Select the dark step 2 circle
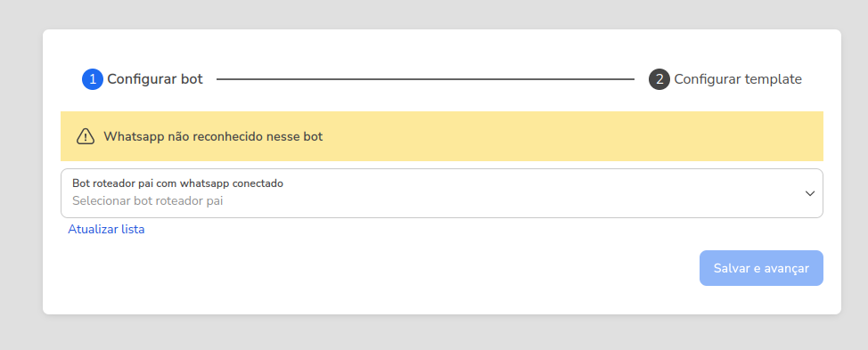Screen dimensions: 868x350 point(659,79)
